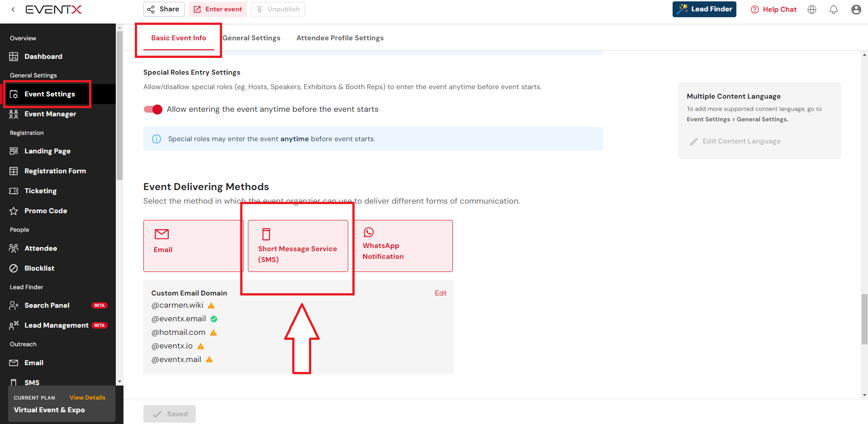This screenshot has width=868, height=424.
Task: Click the warning icon next to @eventx.mail
Action: (x=209, y=360)
